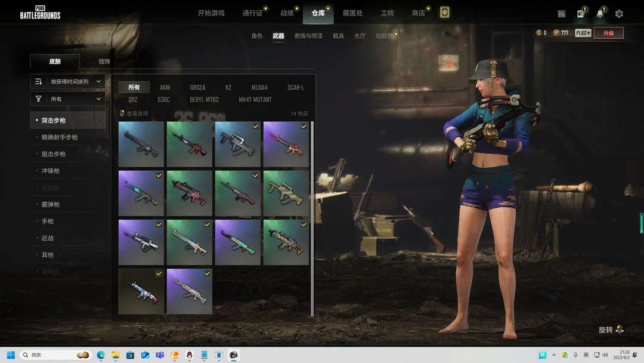This screenshot has width=644, height=363.
Task: Launch Microsoft Edge from the taskbar
Action: (x=101, y=355)
